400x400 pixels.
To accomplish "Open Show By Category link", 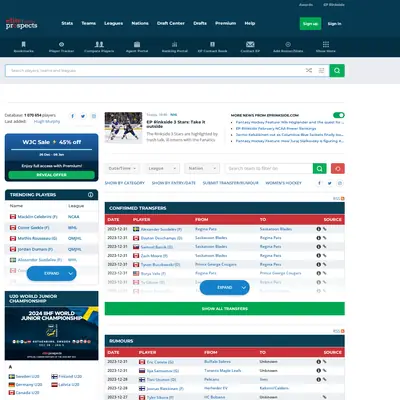I will tap(125, 183).
